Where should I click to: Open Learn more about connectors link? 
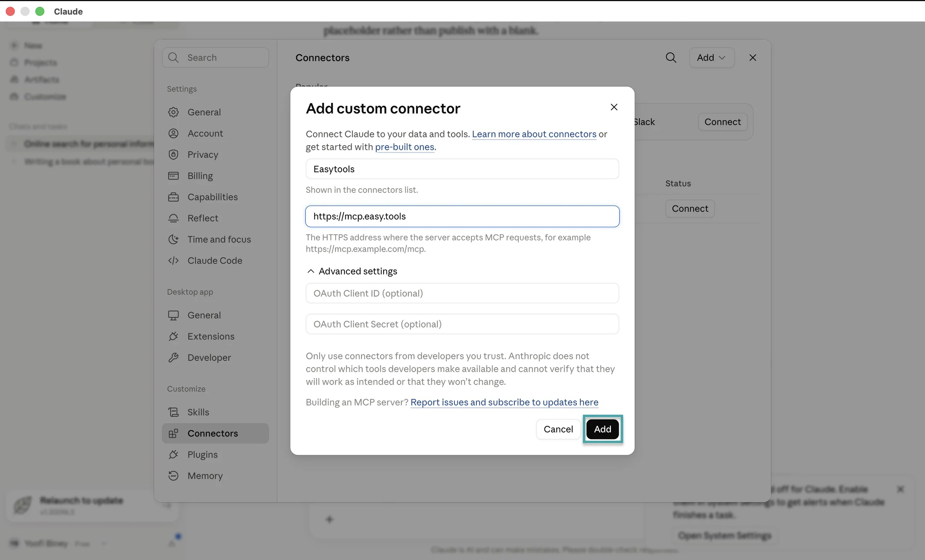534,134
